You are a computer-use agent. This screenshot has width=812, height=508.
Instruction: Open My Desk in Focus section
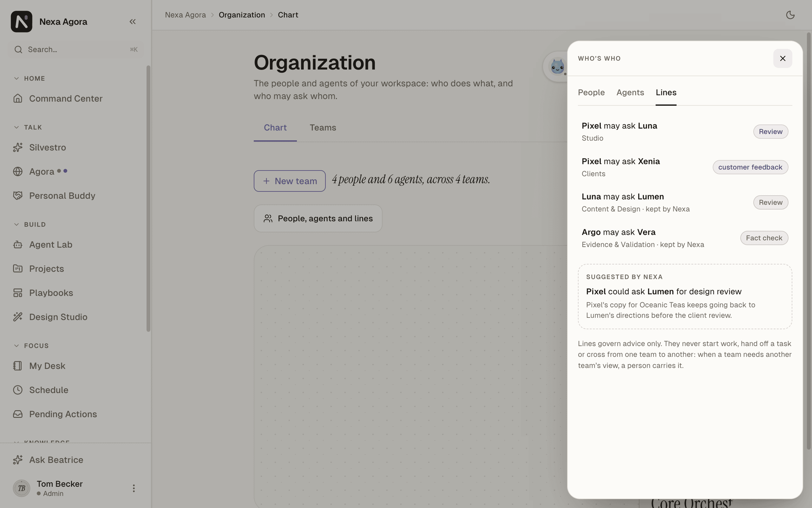[x=75, y=366]
